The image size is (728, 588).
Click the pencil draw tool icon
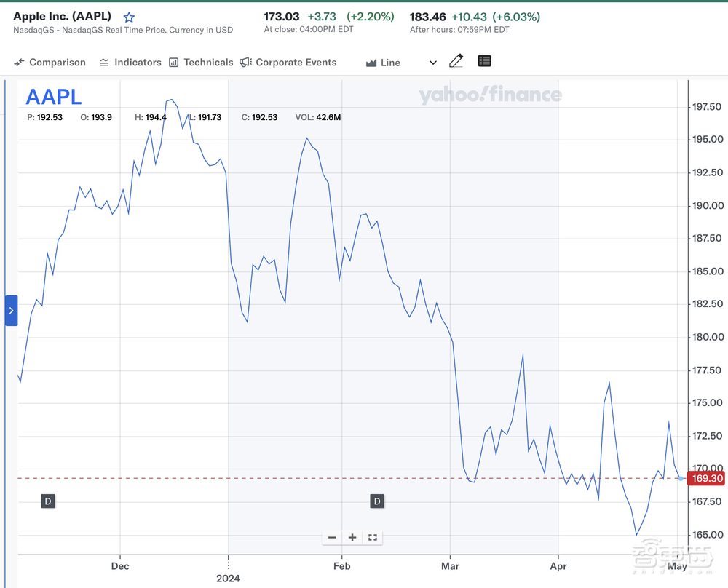[456, 62]
